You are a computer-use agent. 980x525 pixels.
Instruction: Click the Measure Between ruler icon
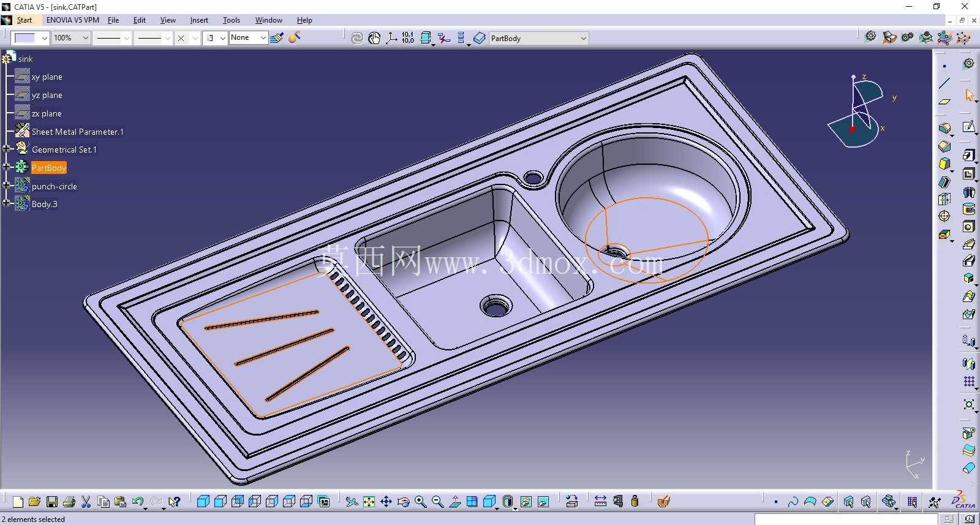600,502
